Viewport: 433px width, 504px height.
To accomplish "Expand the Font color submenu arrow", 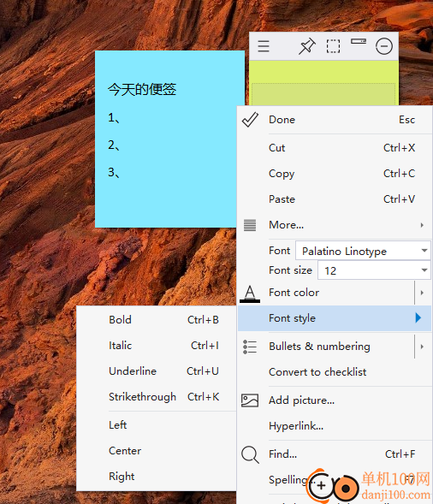I will click(423, 293).
